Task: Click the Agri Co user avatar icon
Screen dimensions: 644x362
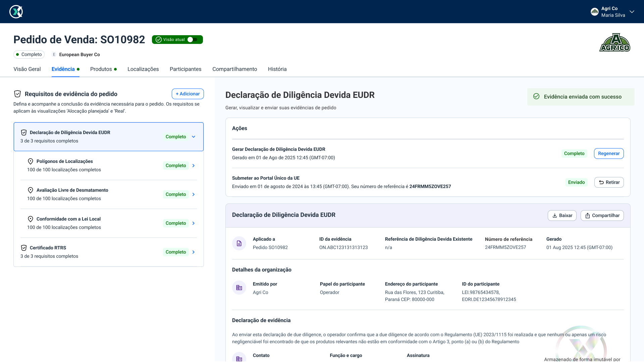Action: [x=595, y=12]
